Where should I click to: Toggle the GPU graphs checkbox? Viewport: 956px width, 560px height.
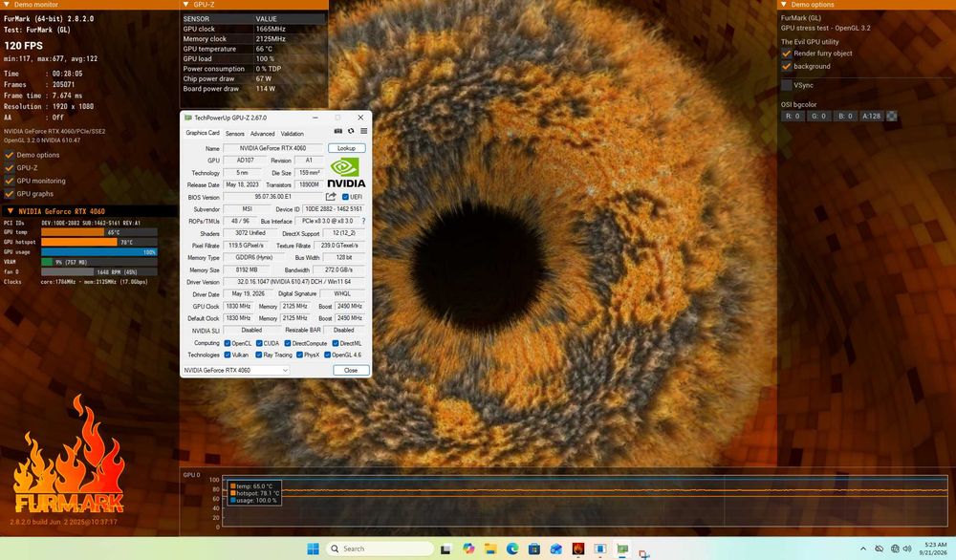pos(10,193)
